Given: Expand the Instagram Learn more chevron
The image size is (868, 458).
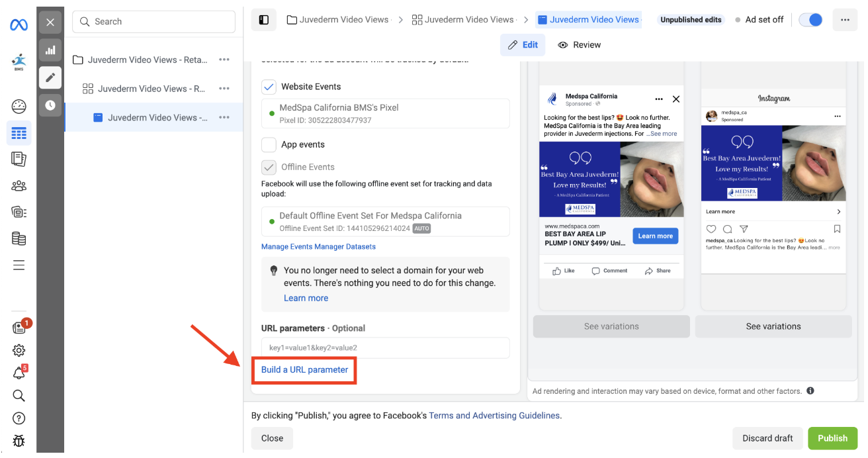Looking at the screenshot, I should tap(839, 212).
